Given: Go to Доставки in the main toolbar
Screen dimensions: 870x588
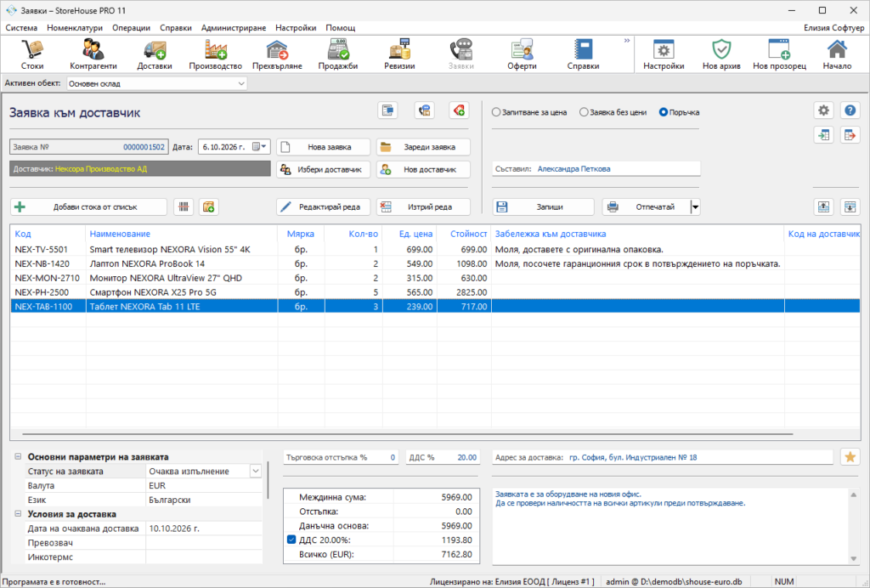Looking at the screenshot, I should tap(155, 54).
